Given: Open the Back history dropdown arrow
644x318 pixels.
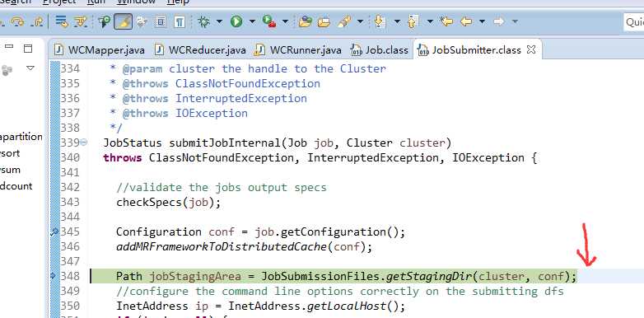Looking at the screenshot, I should click(x=482, y=21).
